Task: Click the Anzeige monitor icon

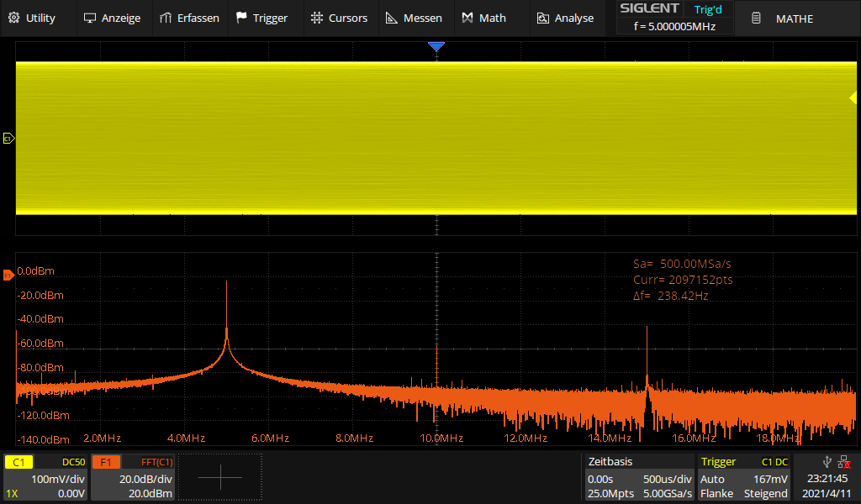Action: pos(89,18)
